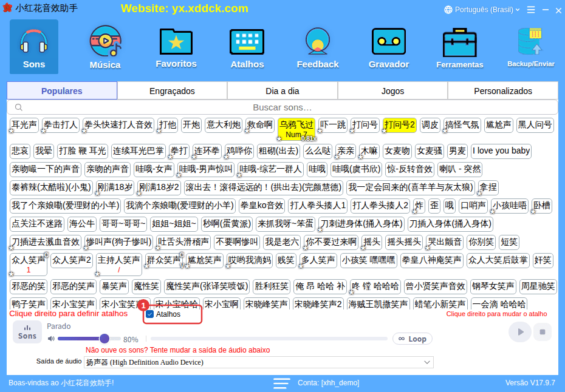The width and height of the screenshot is (565, 392).
Task: Click the Conta: [xhh_demo] account label
Action: (x=328, y=383)
